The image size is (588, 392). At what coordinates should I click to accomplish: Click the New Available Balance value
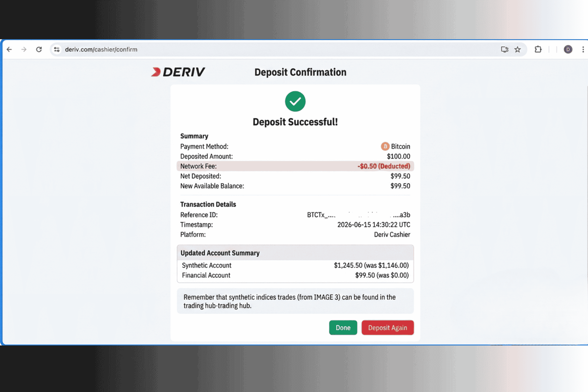400,186
